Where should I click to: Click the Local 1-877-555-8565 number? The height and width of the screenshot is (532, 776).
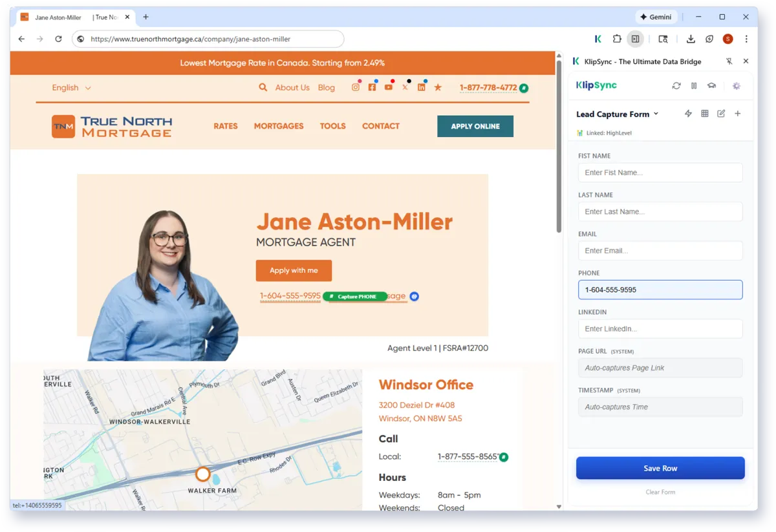[468, 456]
